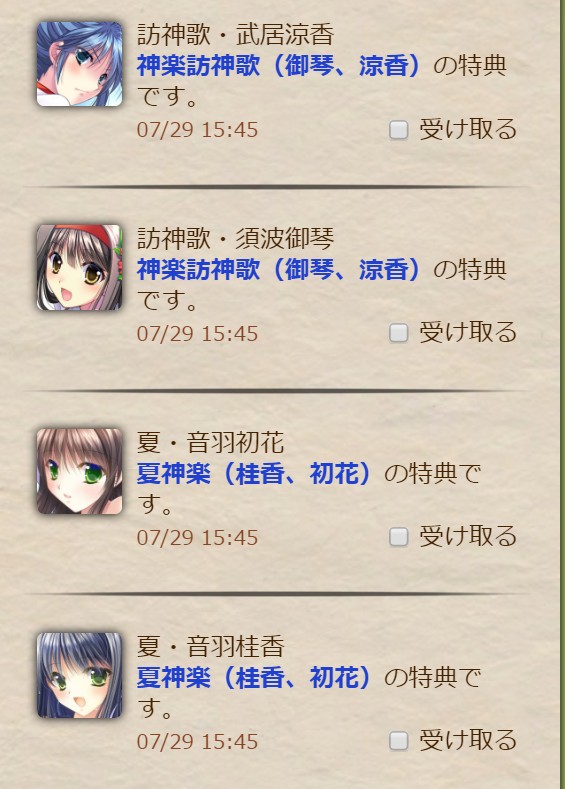Image resolution: width=565 pixels, height=789 pixels.
Task: Click the 受け取る label for 音羽桂香
Action: [x=468, y=740]
